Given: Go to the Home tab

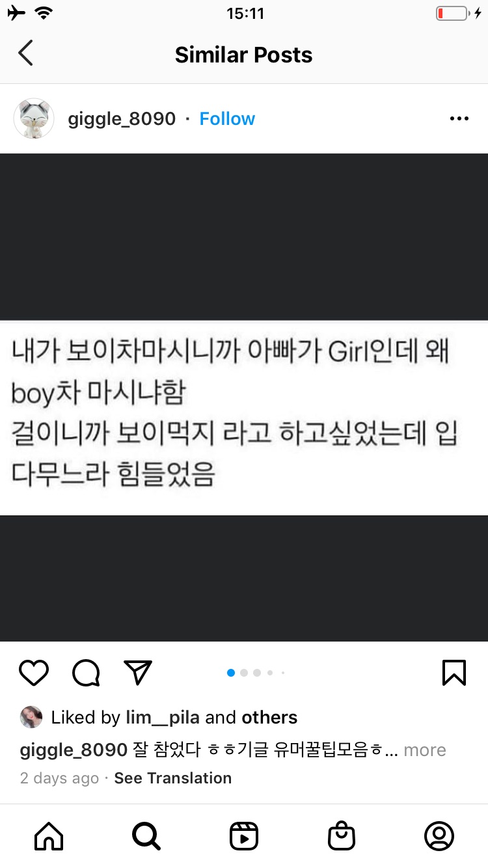Looking at the screenshot, I should 49,836.
